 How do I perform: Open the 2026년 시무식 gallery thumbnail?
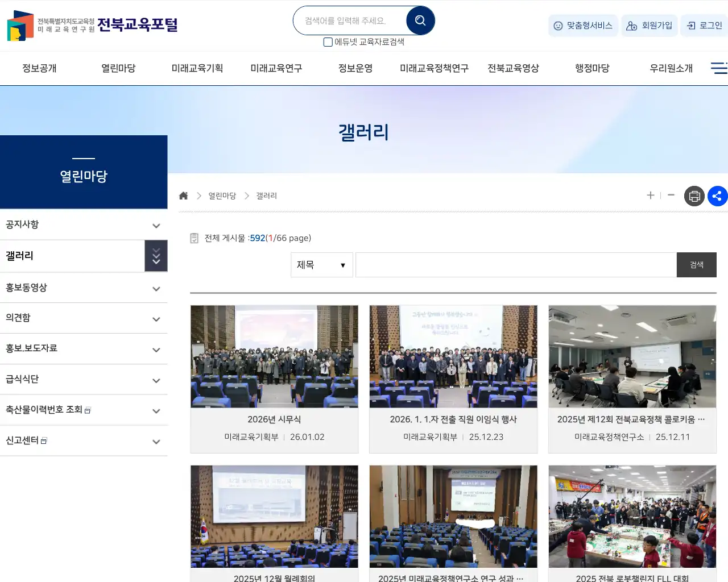(274, 356)
